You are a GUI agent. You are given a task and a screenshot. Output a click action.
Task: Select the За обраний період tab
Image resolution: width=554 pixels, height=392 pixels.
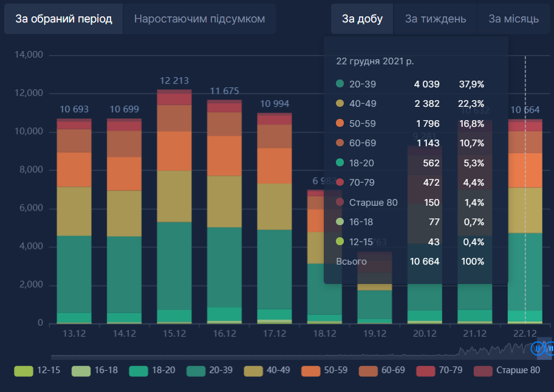pyautogui.click(x=64, y=19)
